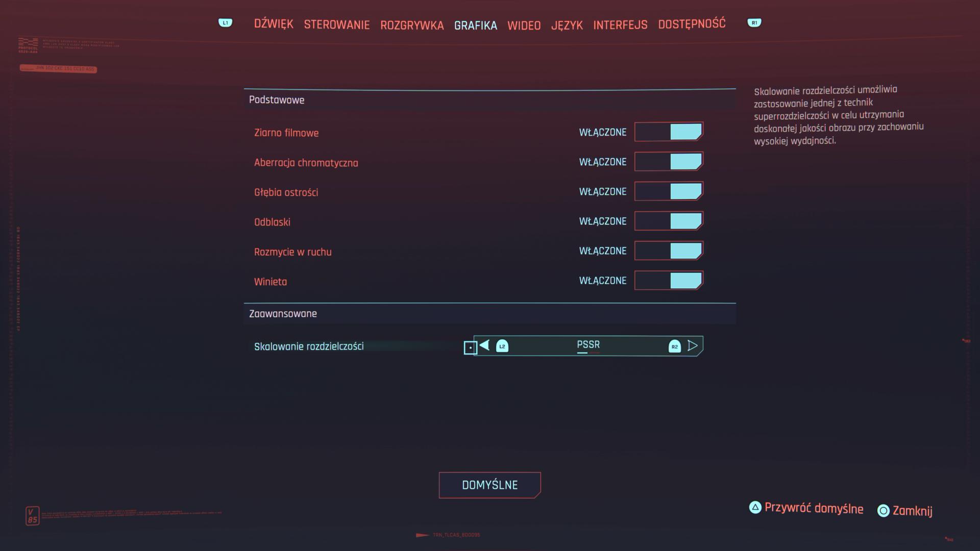Click the right arrow on the PSSR selector
Image resolution: width=980 pixels, height=551 pixels.
coord(693,345)
